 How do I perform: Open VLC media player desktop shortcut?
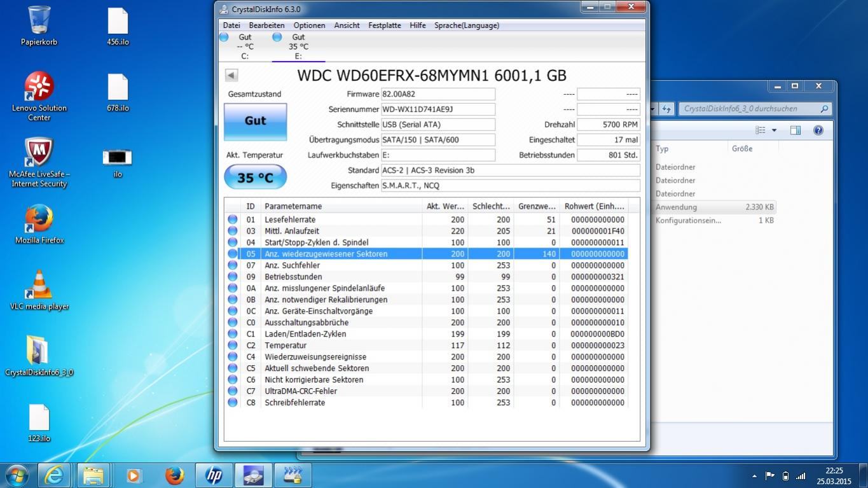click(39, 291)
